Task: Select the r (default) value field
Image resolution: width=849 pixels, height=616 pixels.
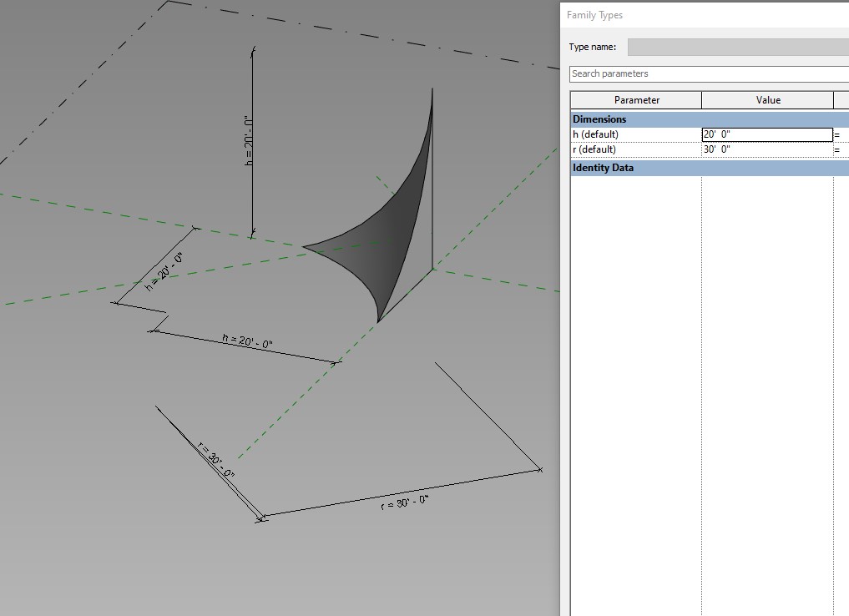Action: point(766,149)
